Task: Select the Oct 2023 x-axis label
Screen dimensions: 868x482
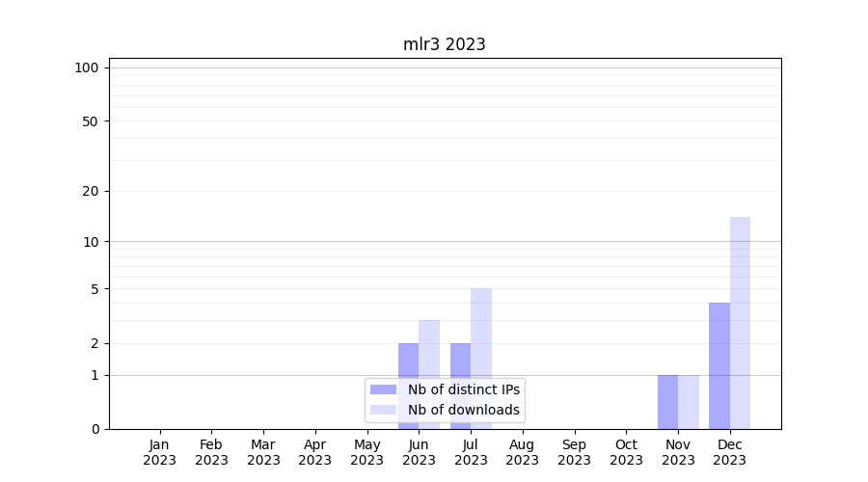Action: click(626, 452)
